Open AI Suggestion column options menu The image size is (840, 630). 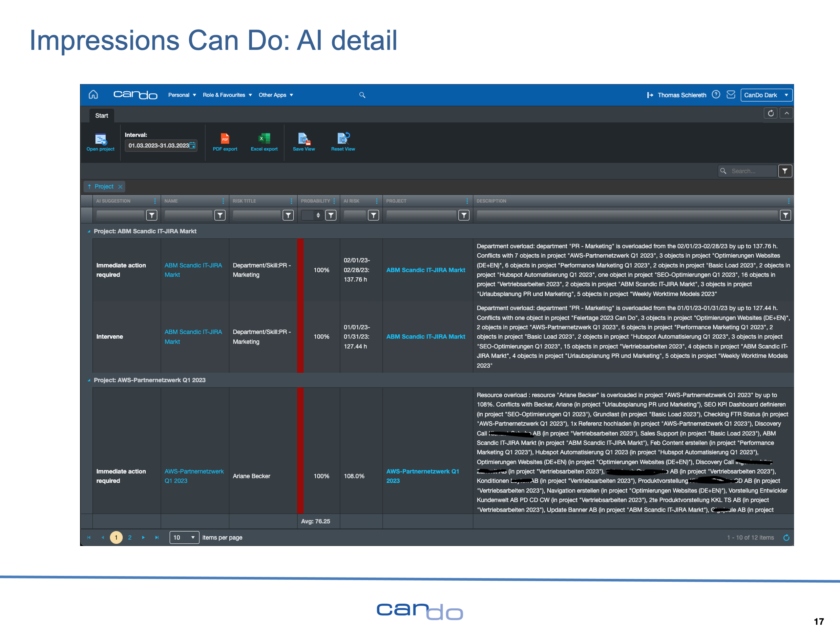click(155, 201)
